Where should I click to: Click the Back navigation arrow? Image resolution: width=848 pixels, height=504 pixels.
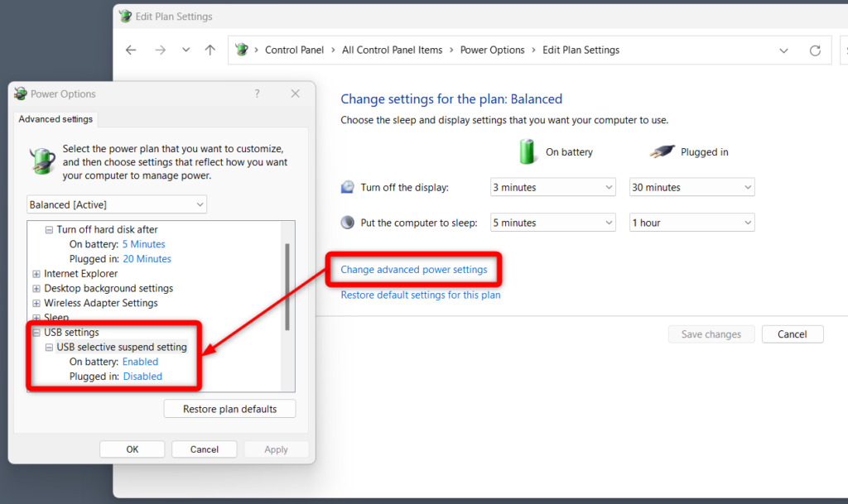[131, 50]
